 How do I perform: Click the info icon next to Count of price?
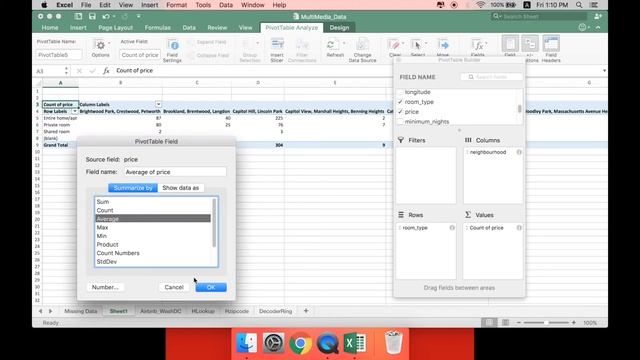tap(519, 228)
